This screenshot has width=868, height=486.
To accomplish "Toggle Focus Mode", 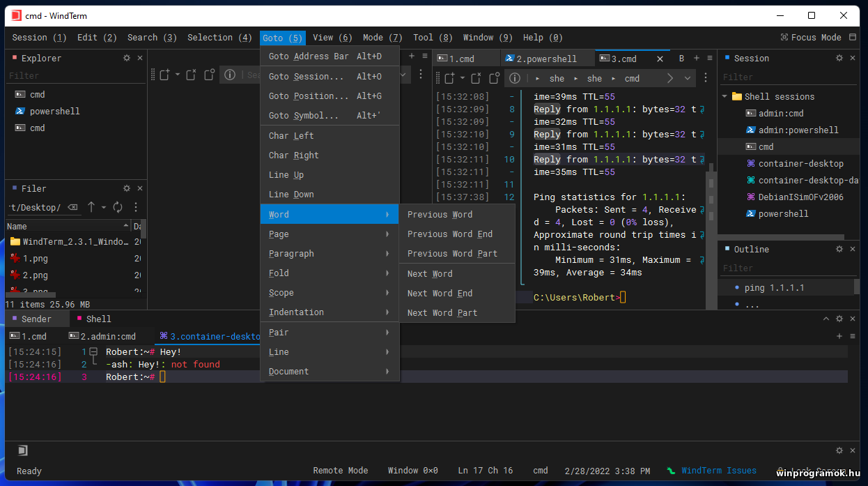I will click(811, 38).
